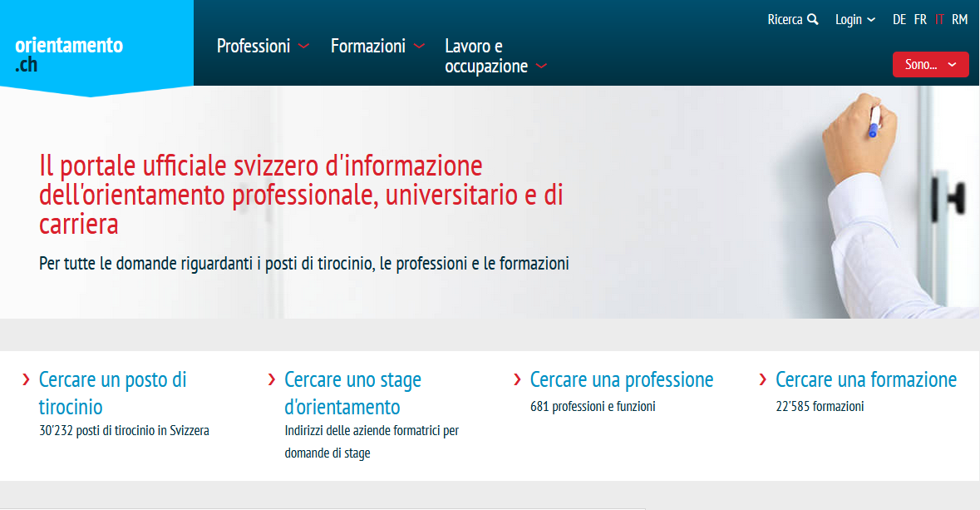Open the Professioni navigation menu
This screenshot has width=980, height=510.
pos(254,47)
